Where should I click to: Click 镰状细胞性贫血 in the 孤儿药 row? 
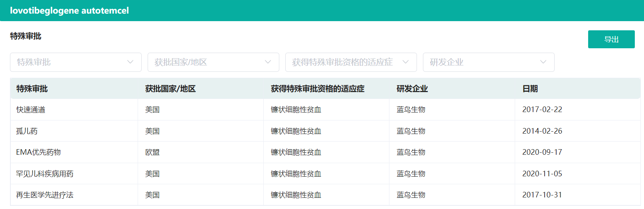(296, 131)
